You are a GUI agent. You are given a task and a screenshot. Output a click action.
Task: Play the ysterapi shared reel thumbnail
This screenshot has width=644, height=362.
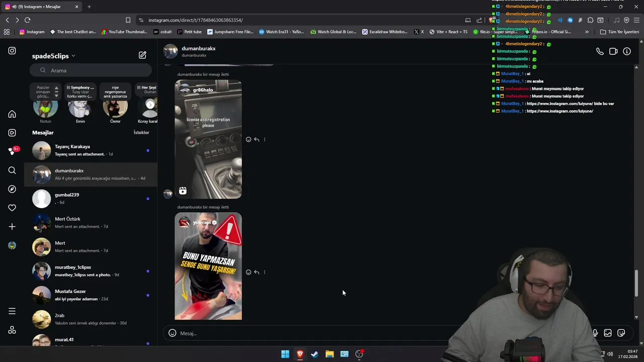208,266
